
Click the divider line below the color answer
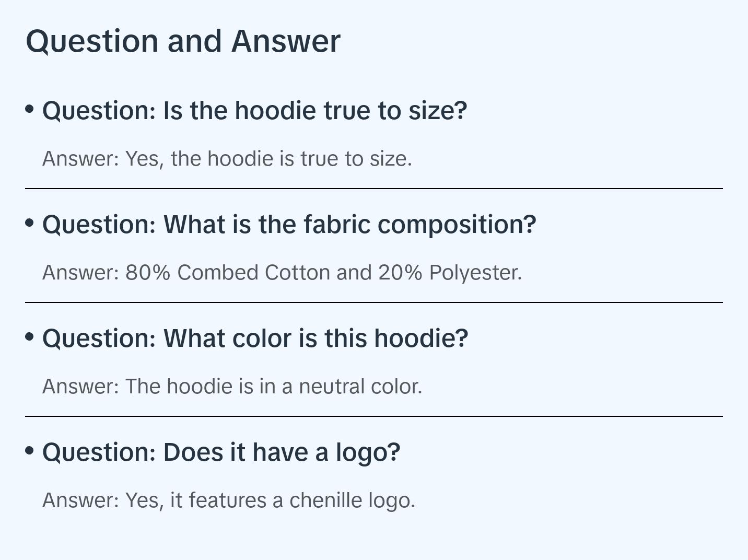pos(374,416)
